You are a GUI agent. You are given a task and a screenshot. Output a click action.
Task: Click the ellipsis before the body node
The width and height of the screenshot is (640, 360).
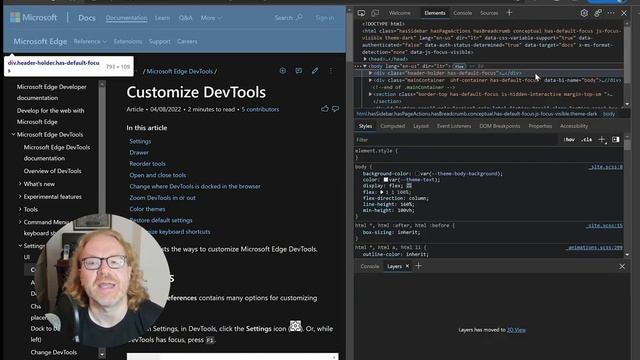pos(358,66)
